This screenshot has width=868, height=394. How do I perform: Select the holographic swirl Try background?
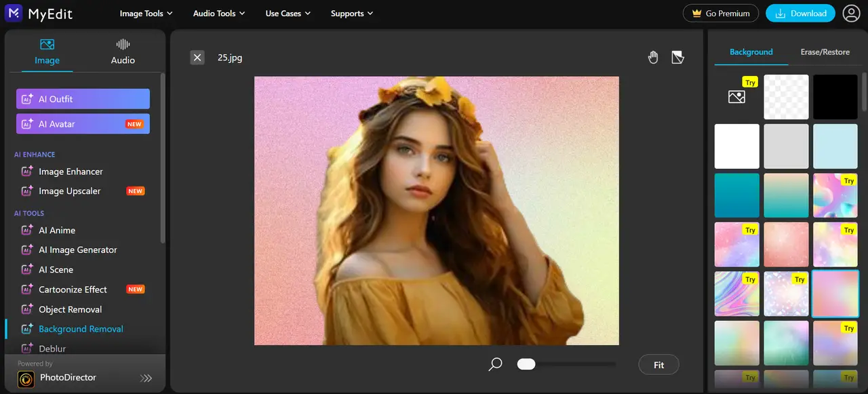coord(737,294)
